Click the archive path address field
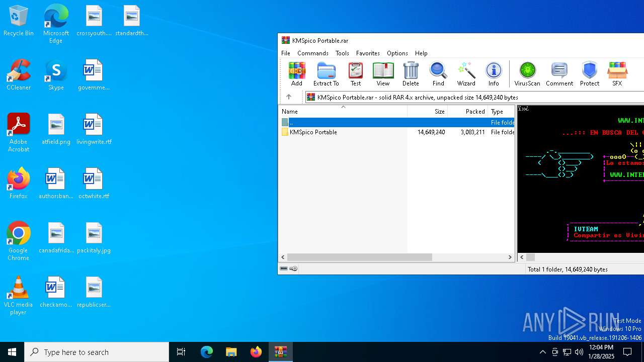This screenshot has height=362, width=644. pos(474,97)
